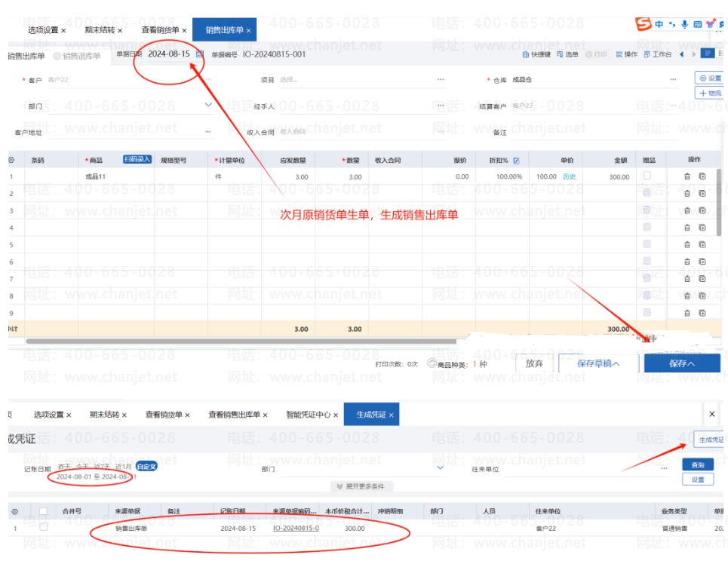Click the 物流 add logistics button
The height and width of the screenshot is (570, 728).
tap(711, 93)
